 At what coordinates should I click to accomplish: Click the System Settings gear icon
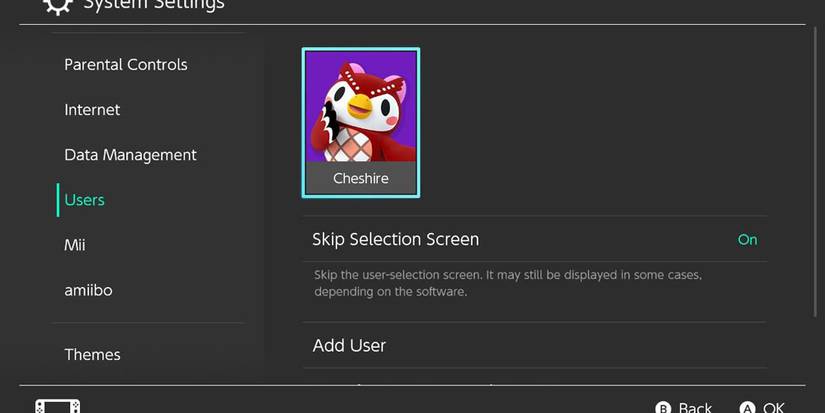click(58, 5)
